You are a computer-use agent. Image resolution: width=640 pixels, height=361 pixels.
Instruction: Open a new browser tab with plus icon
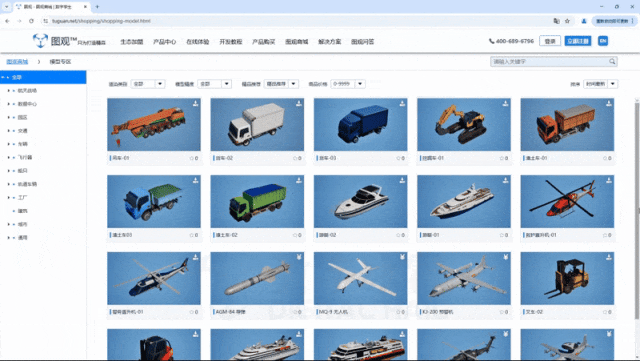pyautogui.click(x=97, y=7)
